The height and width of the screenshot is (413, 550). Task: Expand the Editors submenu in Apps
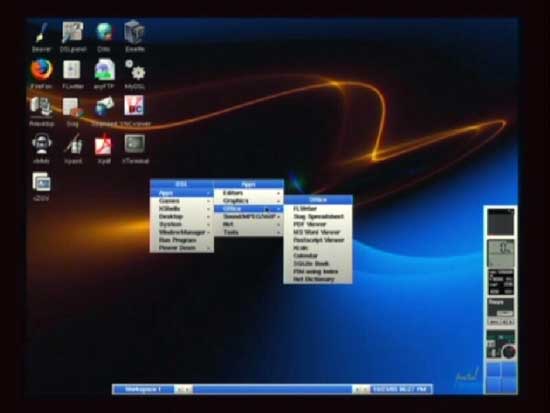[x=248, y=193]
